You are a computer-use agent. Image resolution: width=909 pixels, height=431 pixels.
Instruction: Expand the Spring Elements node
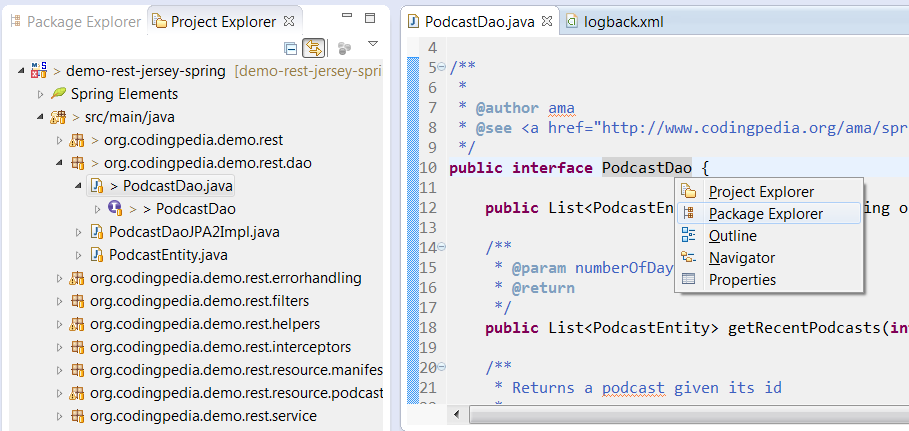point(41,94)
